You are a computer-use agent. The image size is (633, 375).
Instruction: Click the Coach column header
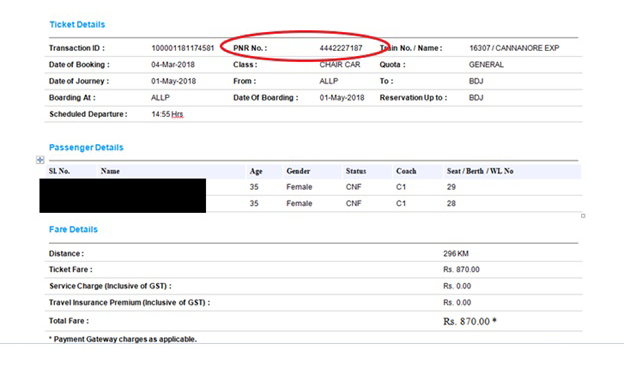tap(406, 171)
